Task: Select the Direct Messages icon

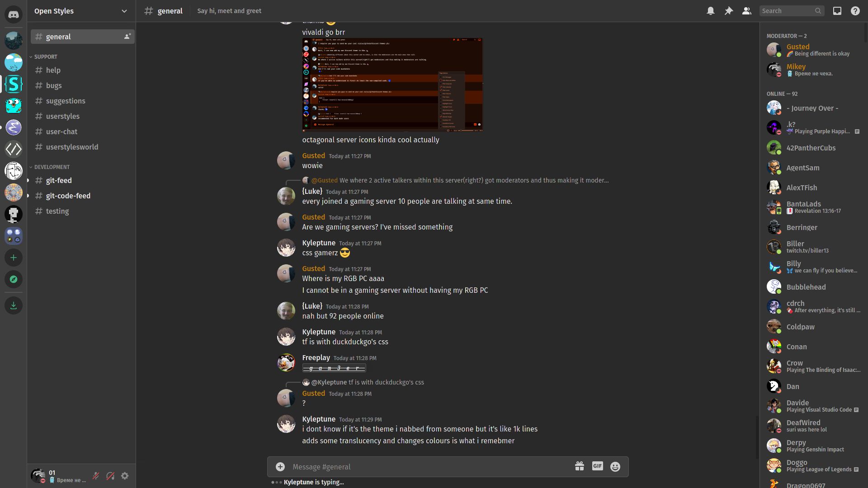Action: pos(14,13)
